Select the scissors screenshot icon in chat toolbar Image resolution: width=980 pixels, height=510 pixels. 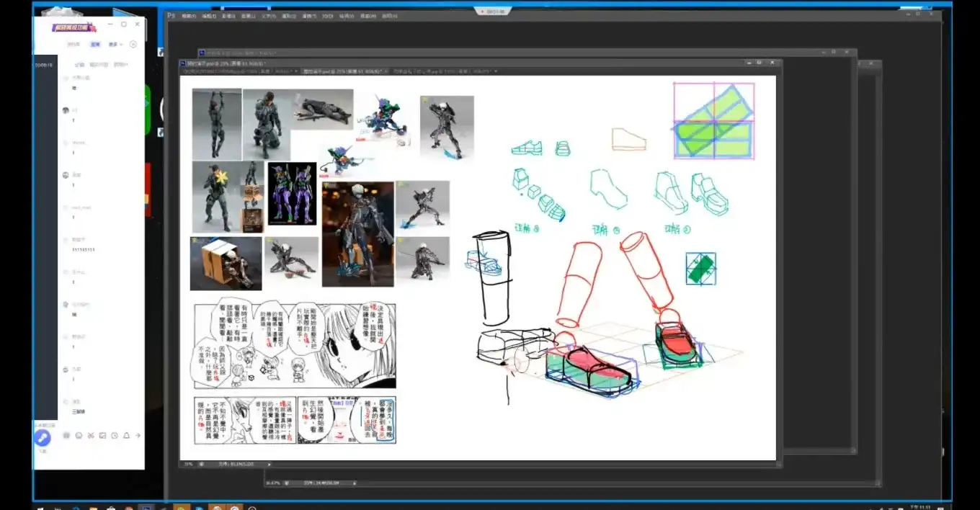[x=91, y=436]
